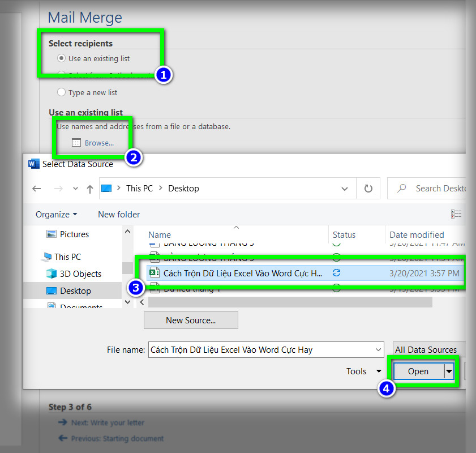Select 3D Objects in navigation pane

(x=80, y=274)
